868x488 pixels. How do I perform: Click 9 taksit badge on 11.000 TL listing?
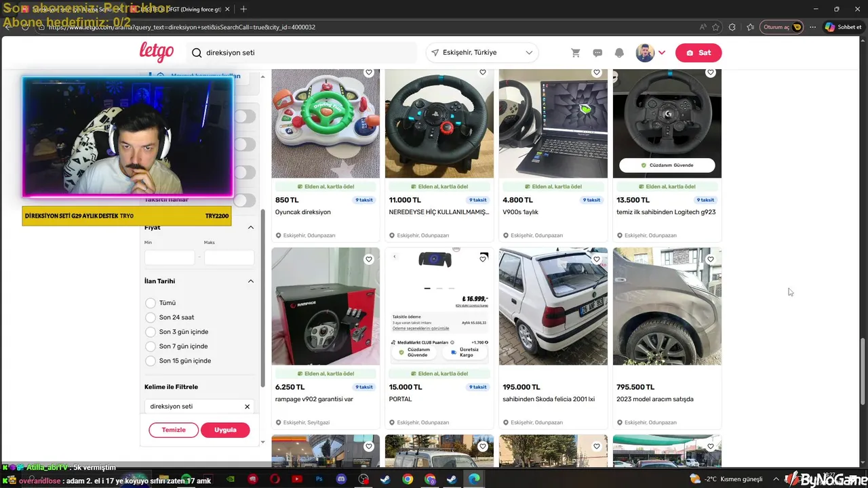click(477, 200)
